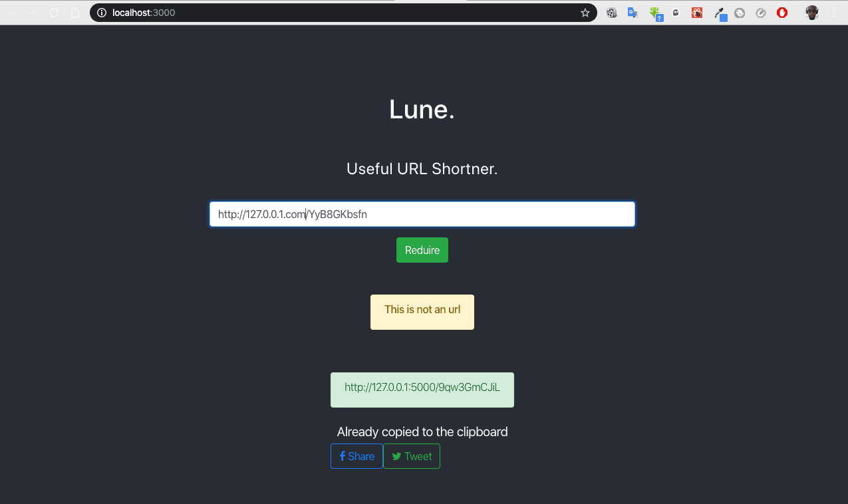Open the page info icon in address bar

click(100, 12)
